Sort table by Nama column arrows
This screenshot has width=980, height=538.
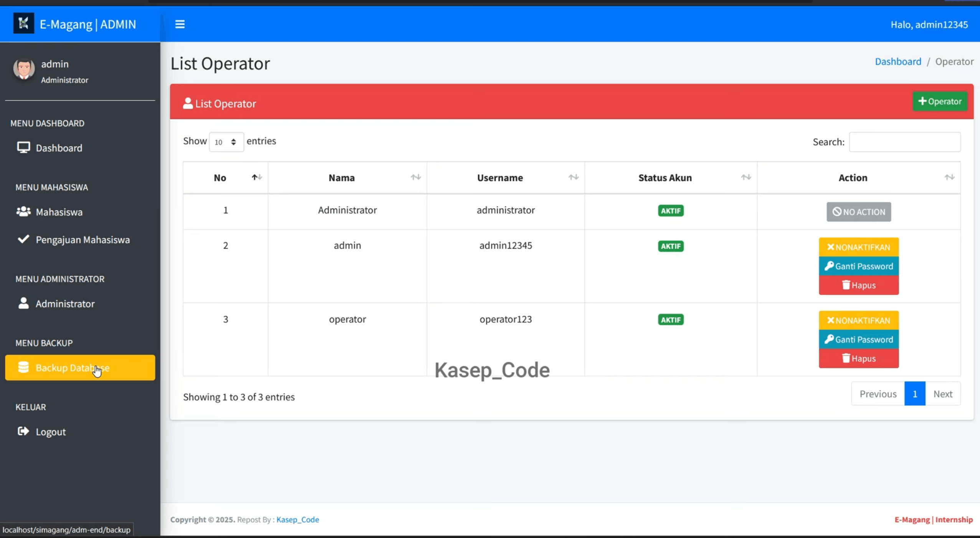tap(416, 177)
